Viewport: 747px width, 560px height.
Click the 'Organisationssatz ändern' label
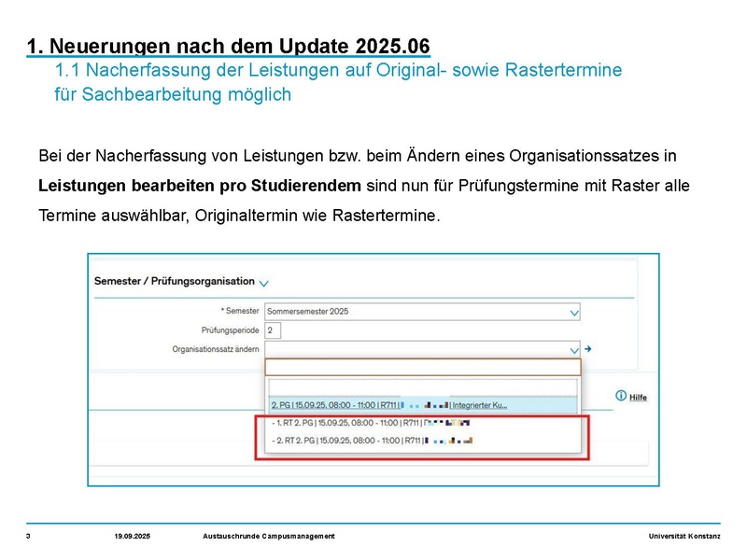pyautogui.click(x=216, y=349)
